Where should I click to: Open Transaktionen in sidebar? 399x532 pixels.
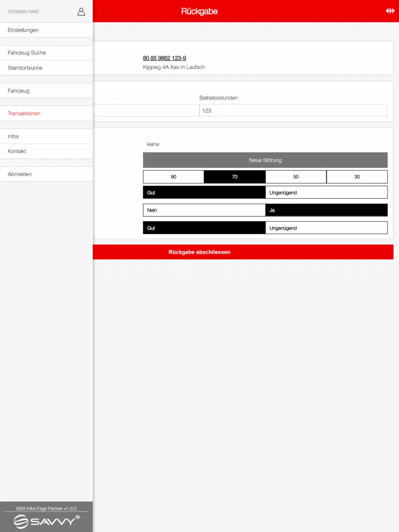click(46, 113)
